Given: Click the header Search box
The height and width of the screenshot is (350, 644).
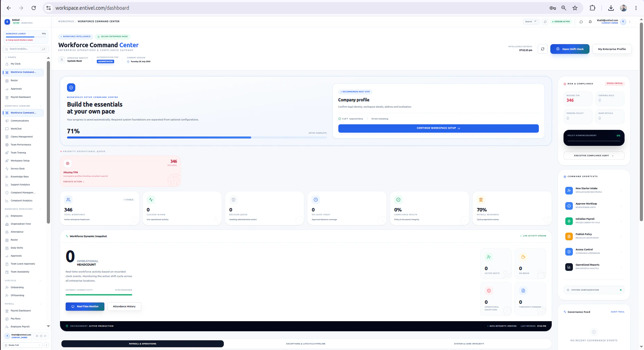Looking at the screenshot, I should [531, 22].
